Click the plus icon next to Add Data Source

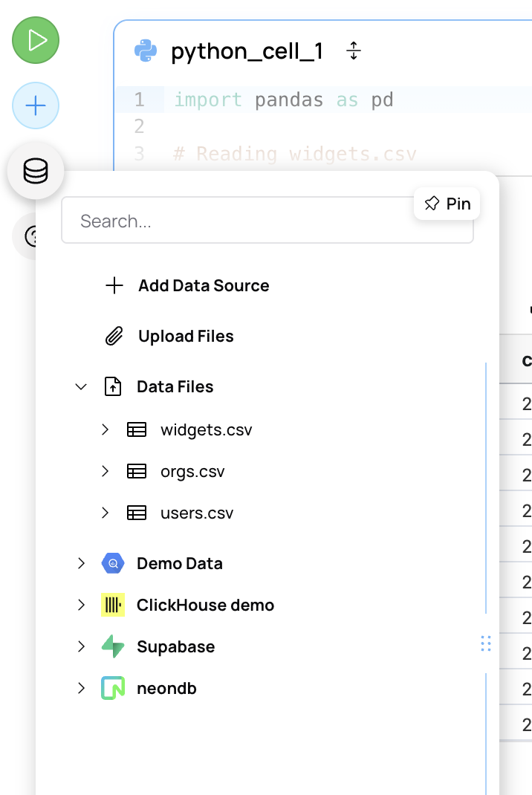click(x=114, y=285)
